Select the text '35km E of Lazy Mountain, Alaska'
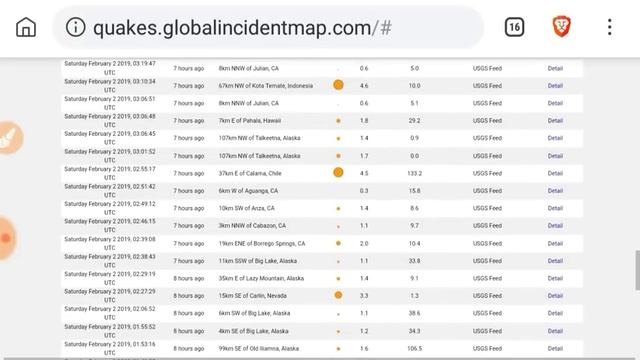This screenshot has height=360, width=640. (261, 278)
